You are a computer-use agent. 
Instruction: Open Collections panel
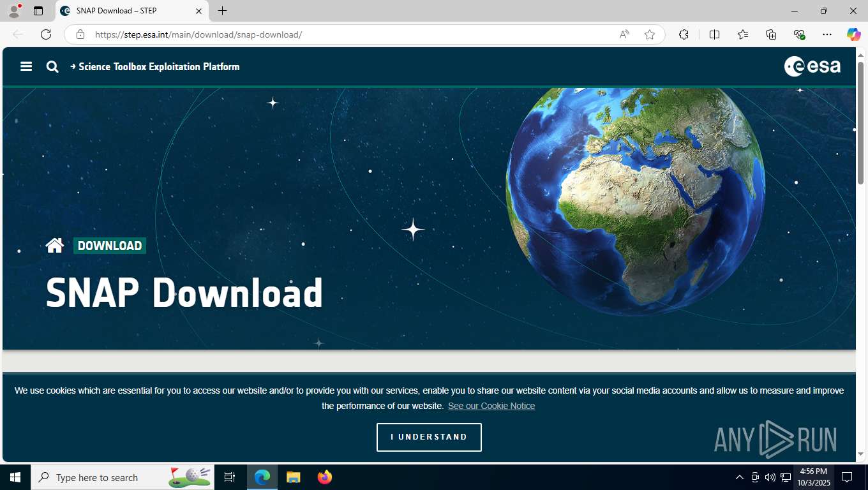click(771, 34)
